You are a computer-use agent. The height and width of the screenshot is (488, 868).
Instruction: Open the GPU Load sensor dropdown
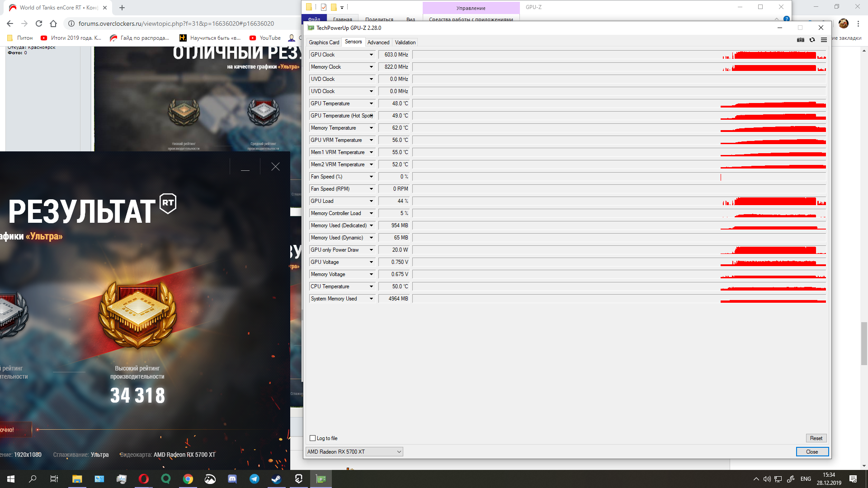coord(371,201)
